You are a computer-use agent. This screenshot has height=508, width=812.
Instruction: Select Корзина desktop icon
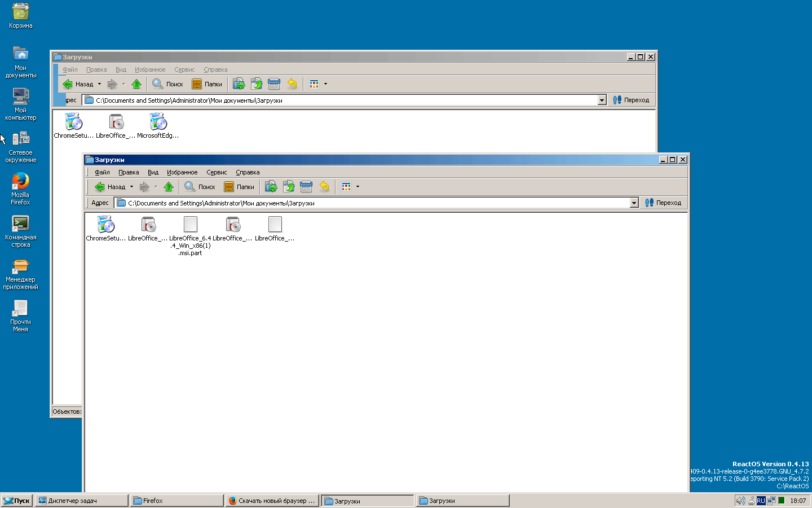click(x=20, y=16)
